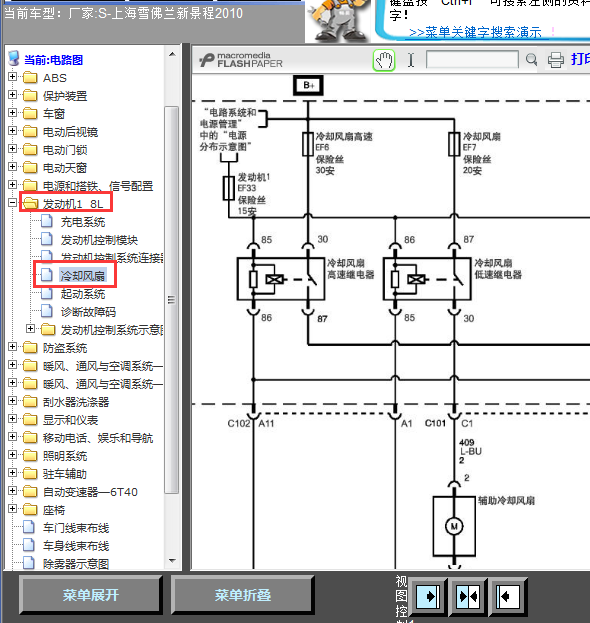590x623 pixels.
Task: Click the C102 connector label
Action: coord(239,424)
